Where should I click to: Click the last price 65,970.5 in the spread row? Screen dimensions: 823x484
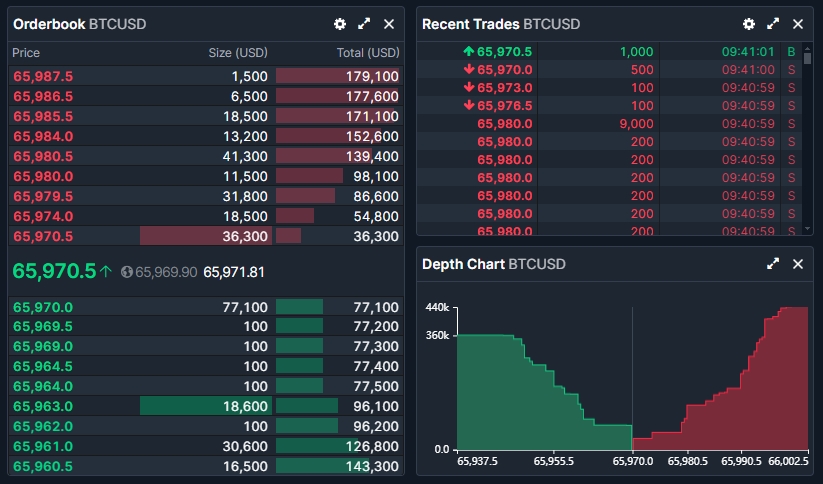pyautogui.click(x=54, y=271)
